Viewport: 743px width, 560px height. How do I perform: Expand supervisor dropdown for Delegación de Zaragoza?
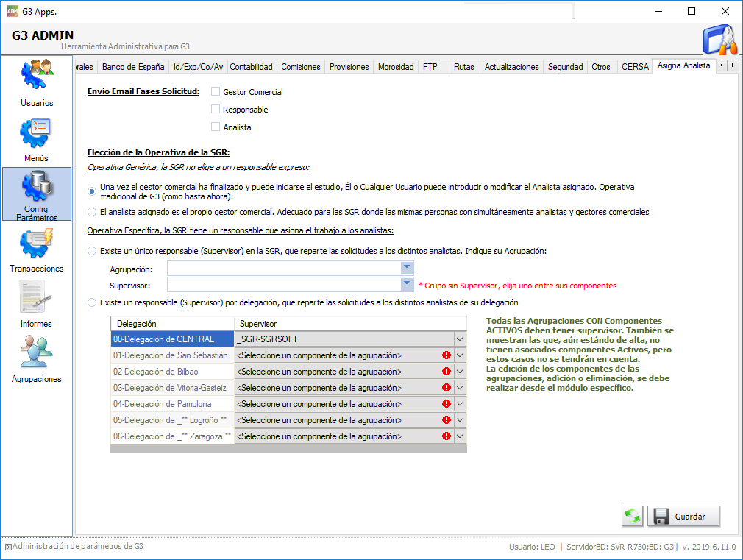(x=460, y=436)
